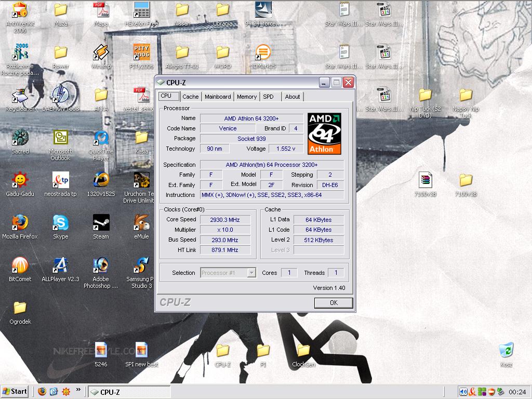
Task: Open the Allegro TT-01 folder
Action: tap(182, 57)
